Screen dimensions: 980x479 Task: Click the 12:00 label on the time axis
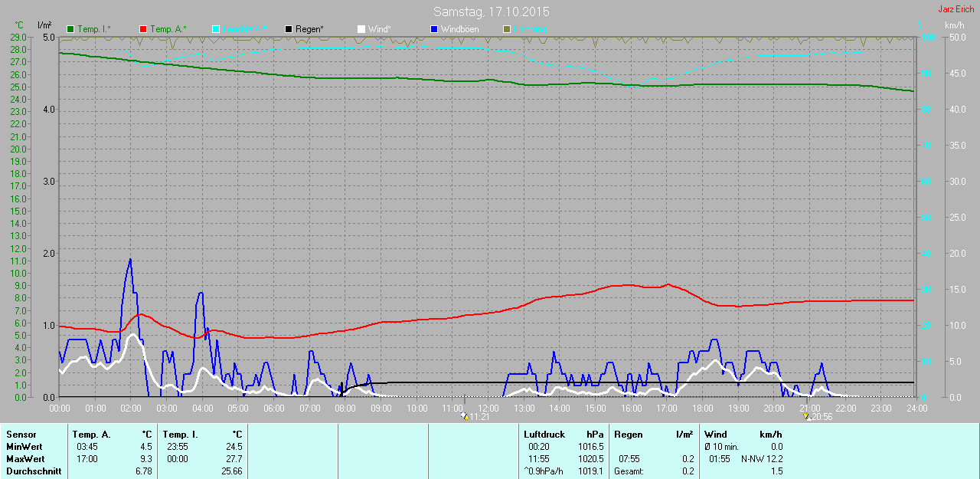click(488, 408)
